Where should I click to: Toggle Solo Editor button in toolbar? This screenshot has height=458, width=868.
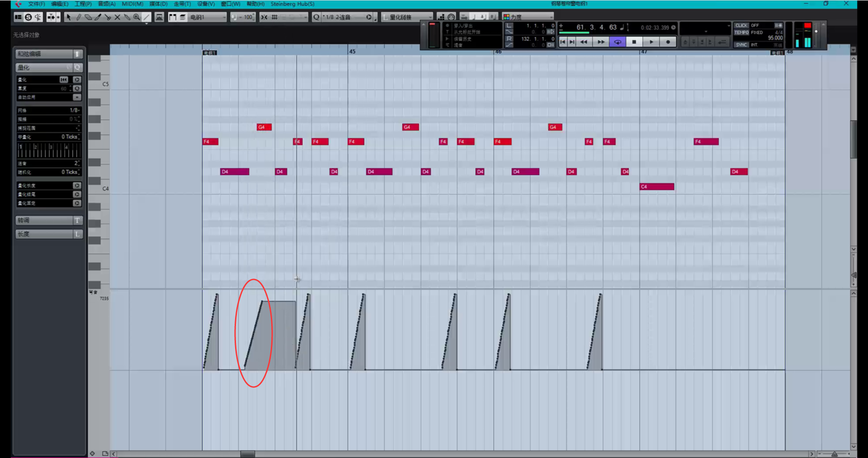(x=28, y=17)
